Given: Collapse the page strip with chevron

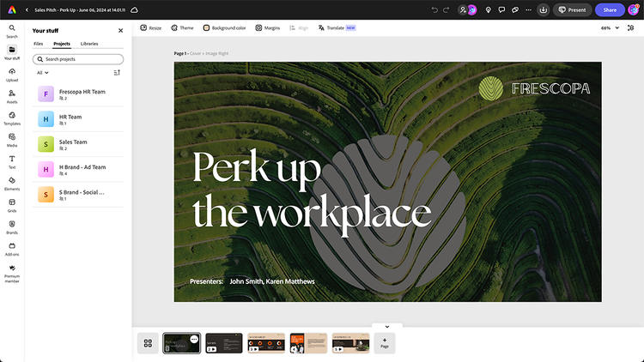Looking at the screenshot, I should [386, 326].
